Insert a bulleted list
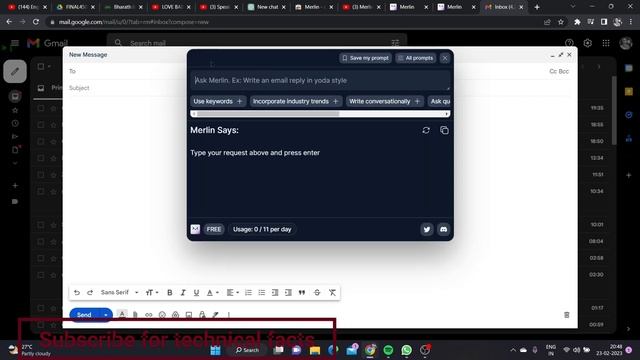The height and width of the screenshot is (360, 640). click(262, 293)
